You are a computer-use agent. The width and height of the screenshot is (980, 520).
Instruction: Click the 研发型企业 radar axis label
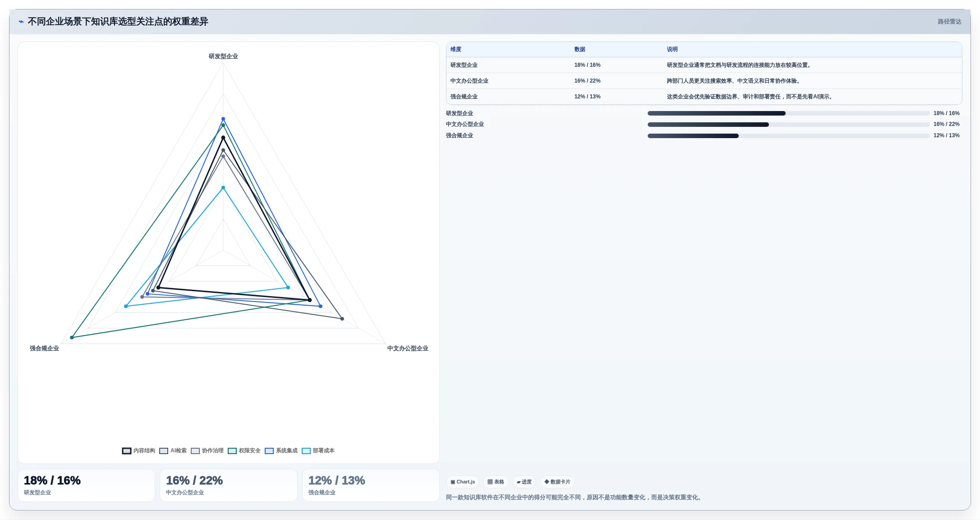point(223,56)
